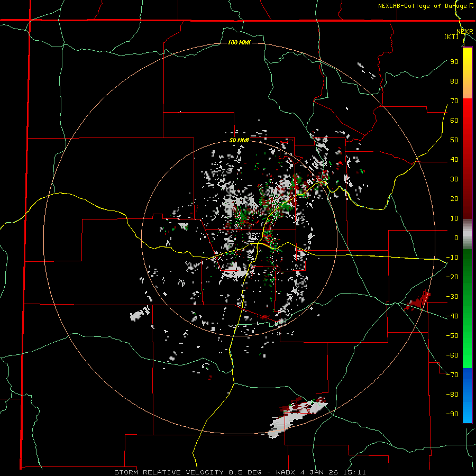Click the -10 value on velocity scale
Viewport: 476px width, 476px height.
click(452, 258)
